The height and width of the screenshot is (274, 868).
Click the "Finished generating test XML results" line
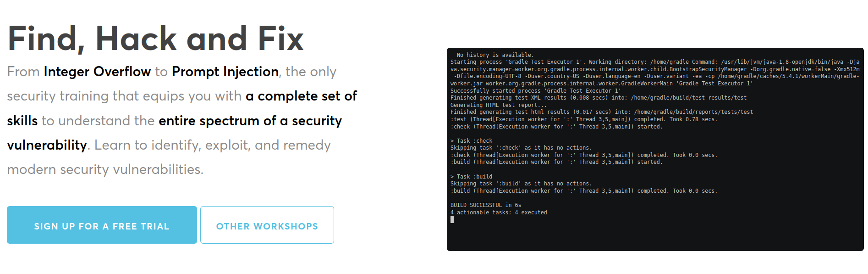click(598, 98)
